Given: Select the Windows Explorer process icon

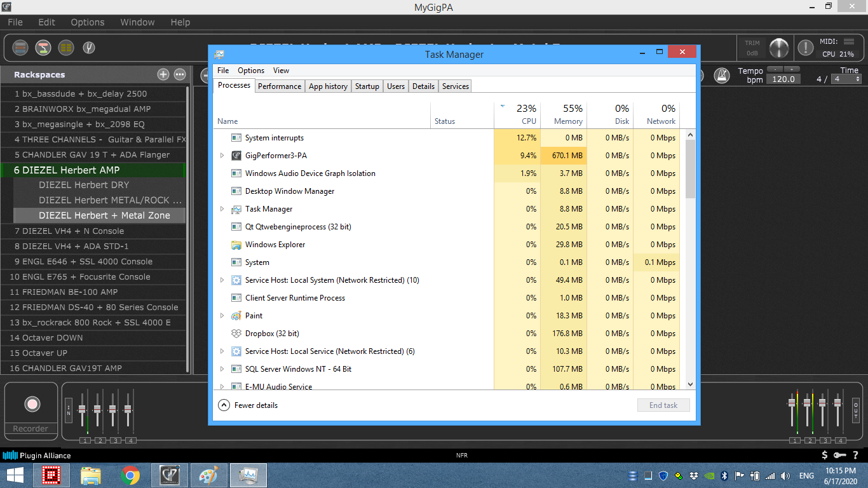Looking at the screenshot, I should (x=236, y=245).
